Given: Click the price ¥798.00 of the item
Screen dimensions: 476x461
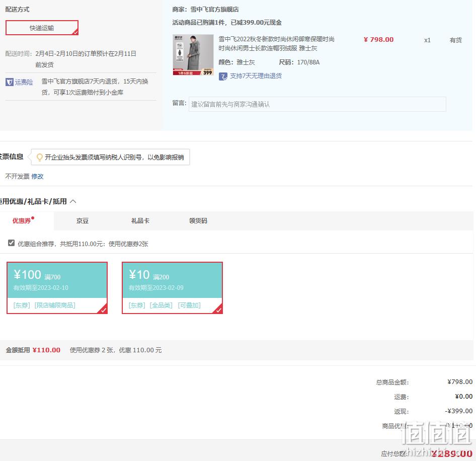Looking at the screenshot, I should click(x=378, y=39).
